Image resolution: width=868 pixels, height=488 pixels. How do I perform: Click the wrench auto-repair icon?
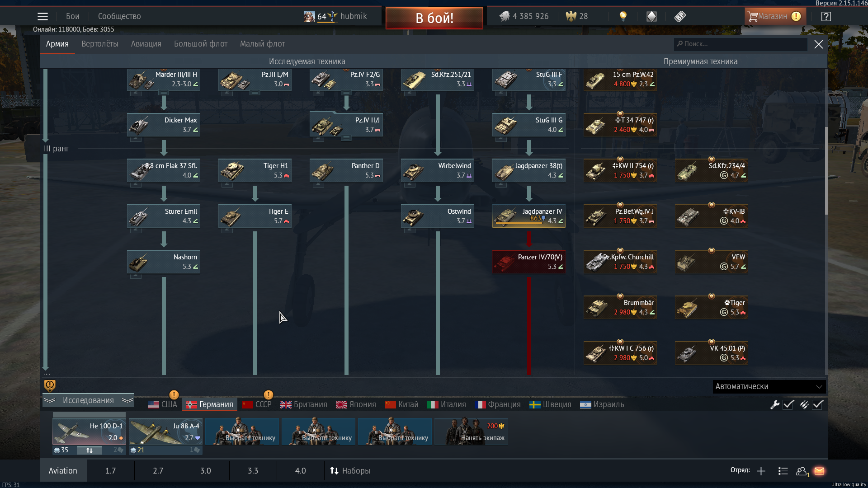774,404
